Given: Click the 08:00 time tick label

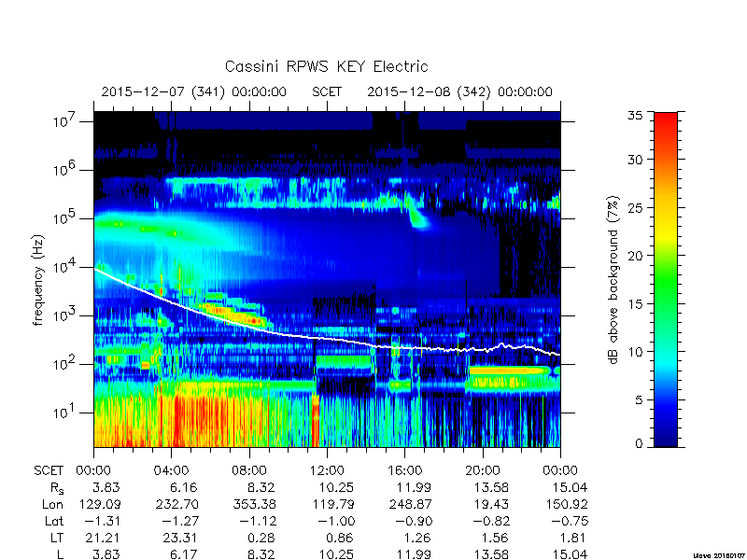Looking at the screenshot, I should [x=249, y=471].
